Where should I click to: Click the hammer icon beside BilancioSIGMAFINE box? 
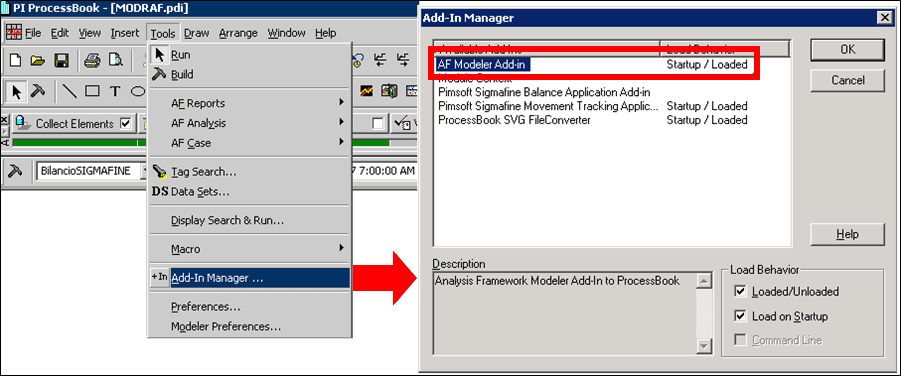[x=15, y=171]
